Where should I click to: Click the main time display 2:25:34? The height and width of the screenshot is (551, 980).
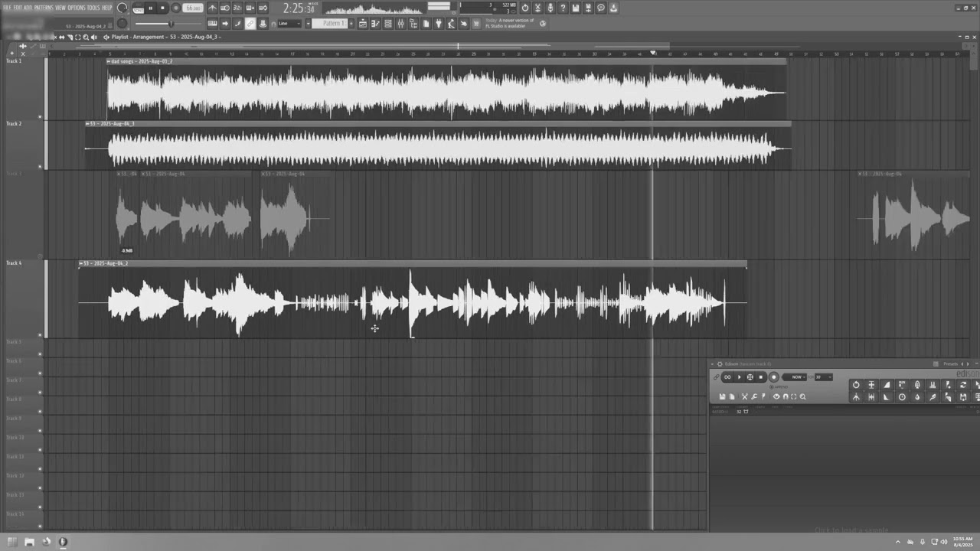[x=299, y=8]
